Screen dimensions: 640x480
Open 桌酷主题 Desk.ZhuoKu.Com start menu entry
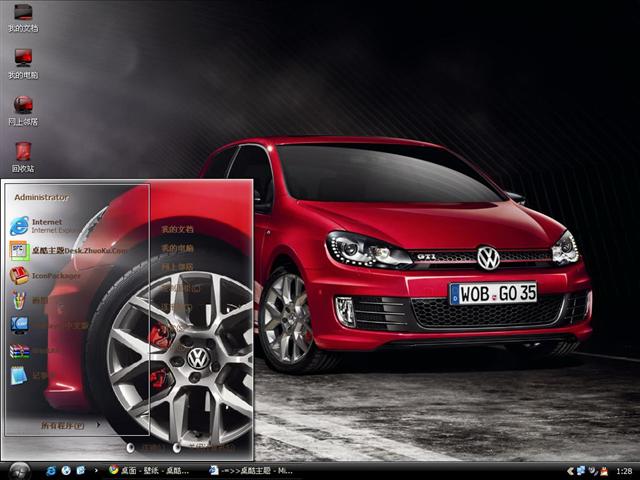point(68,250)
